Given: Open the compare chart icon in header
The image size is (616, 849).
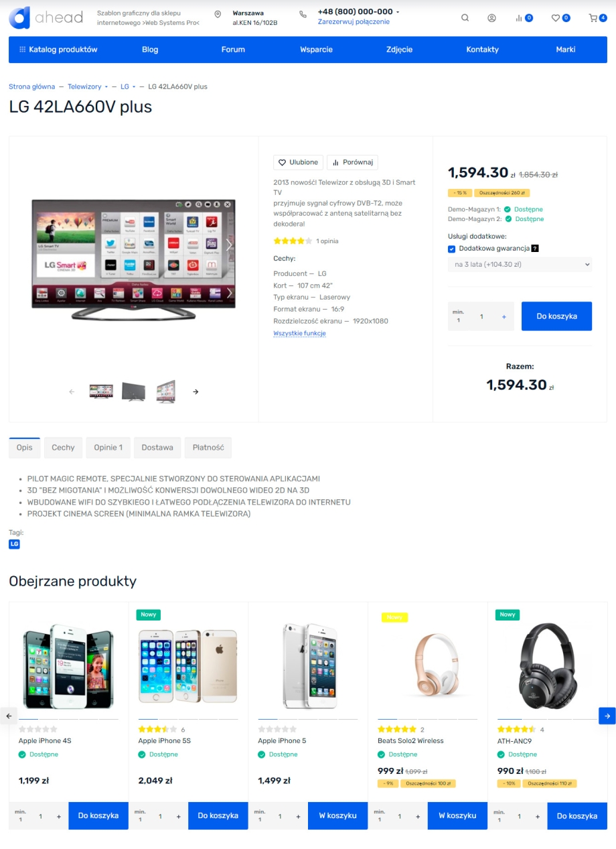Looking at the screenshot, I should pos(519,18).
